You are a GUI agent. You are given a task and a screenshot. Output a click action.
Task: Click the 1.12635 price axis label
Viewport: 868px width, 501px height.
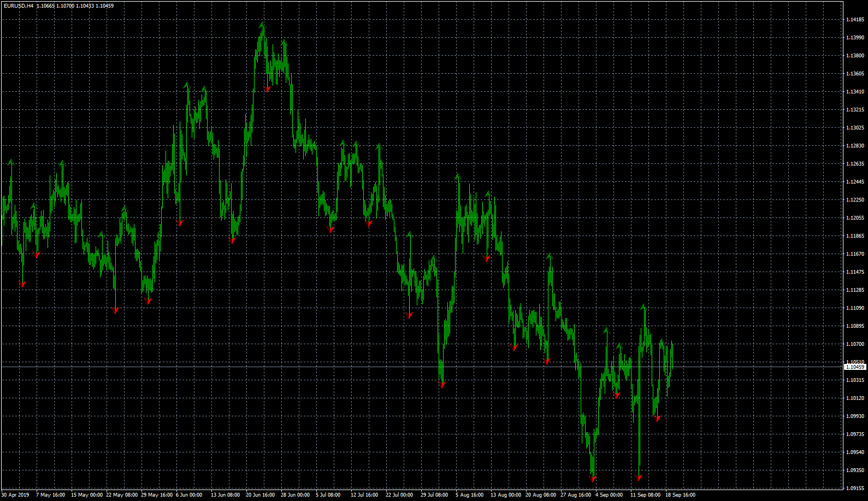pyautogui.click(x=855, y=164)
